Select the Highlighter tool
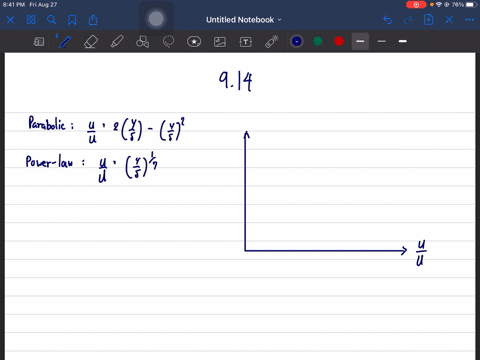 coord(117,42)
